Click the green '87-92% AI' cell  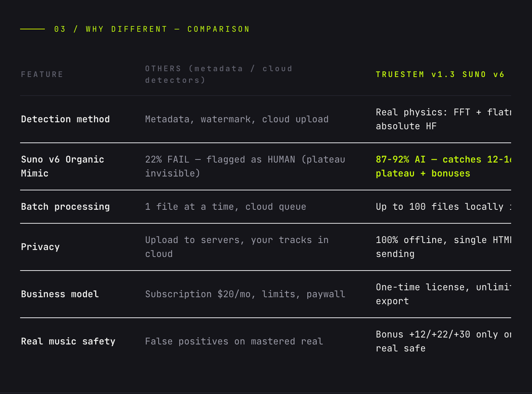click(x=443, y=166)
